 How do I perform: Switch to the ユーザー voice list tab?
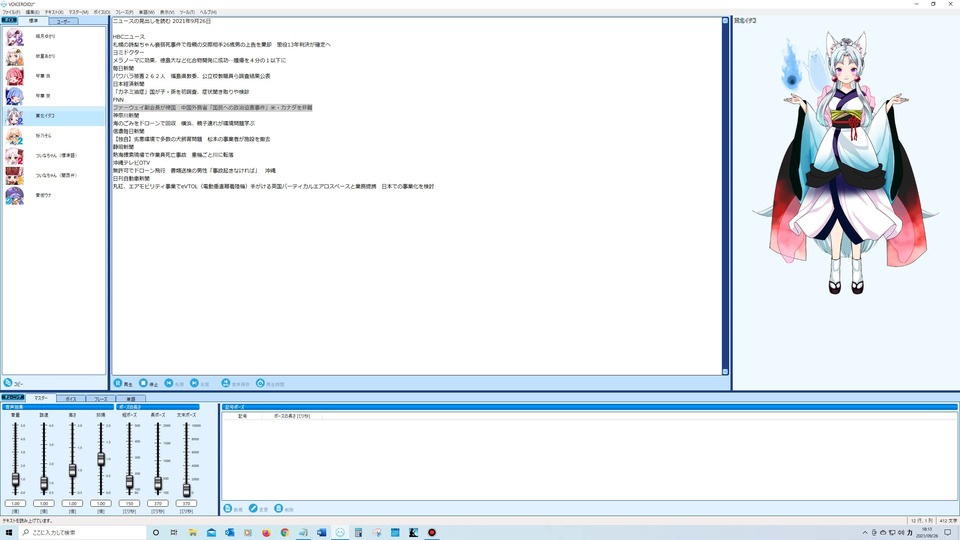coord(63,21)
